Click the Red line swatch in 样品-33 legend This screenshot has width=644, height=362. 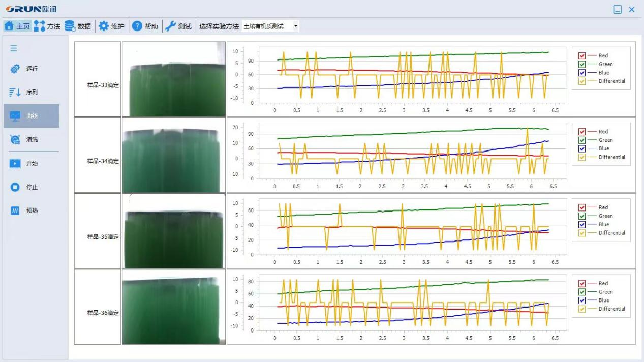coord(592,56)
